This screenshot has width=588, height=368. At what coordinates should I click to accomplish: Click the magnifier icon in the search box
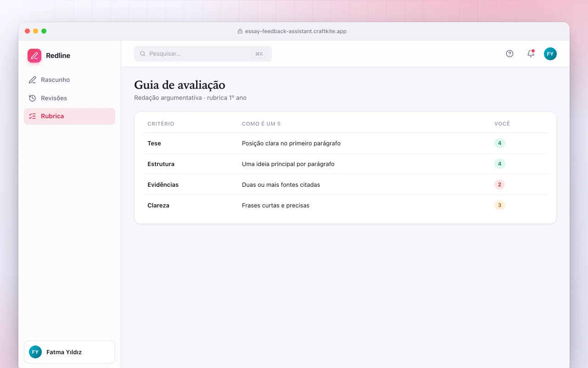[x=143, y=54]
